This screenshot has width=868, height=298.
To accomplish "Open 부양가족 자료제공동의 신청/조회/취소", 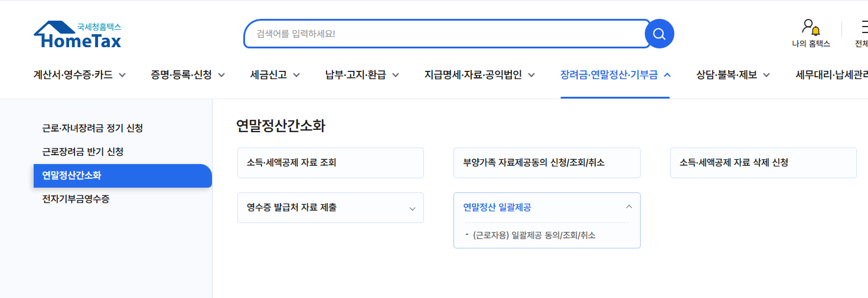I will click(547, 163).
